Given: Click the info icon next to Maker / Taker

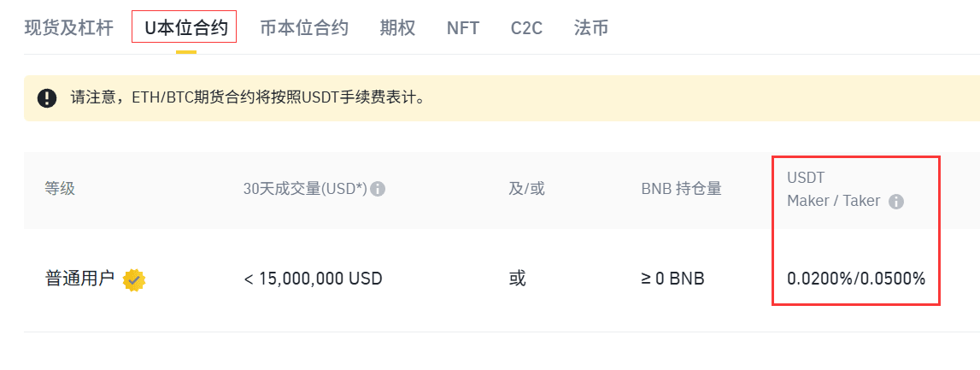Looking at the screenshot, I should 895,202.
